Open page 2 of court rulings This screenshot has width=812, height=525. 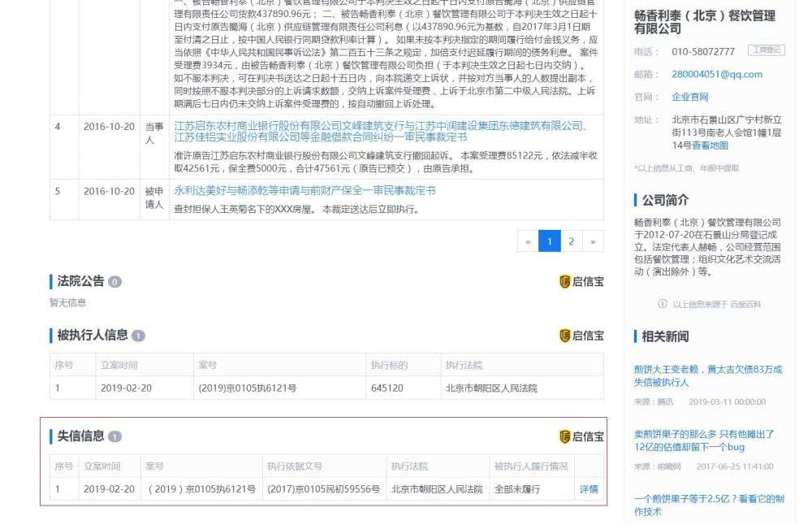click(572, 241)
